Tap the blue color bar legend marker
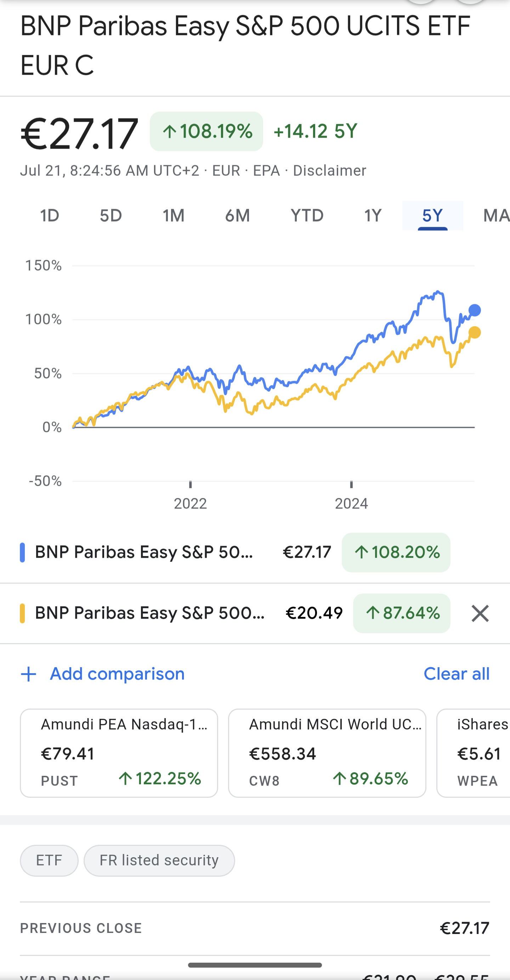The width and height of the screenshot is (510, 980). tap(22, 552)
